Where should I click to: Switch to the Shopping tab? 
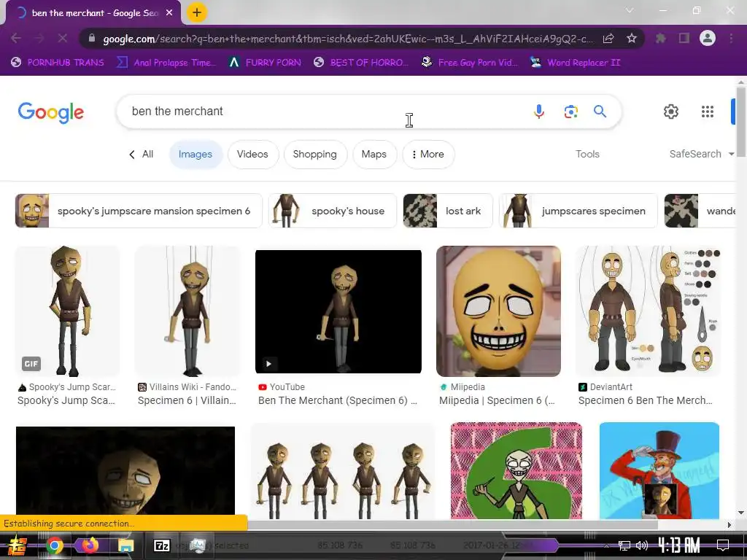[x=315, y=155]
